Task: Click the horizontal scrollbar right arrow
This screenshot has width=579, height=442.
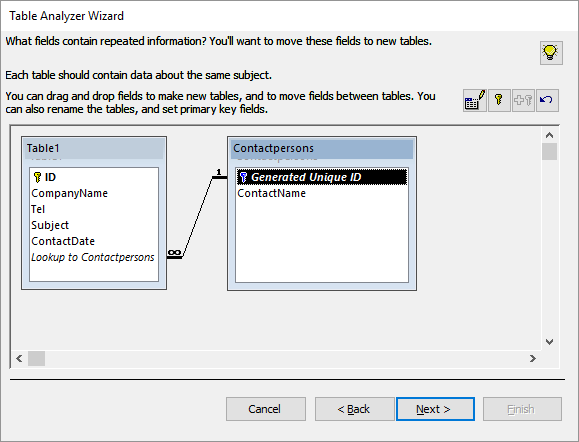Action: click(x=532, y=359)
